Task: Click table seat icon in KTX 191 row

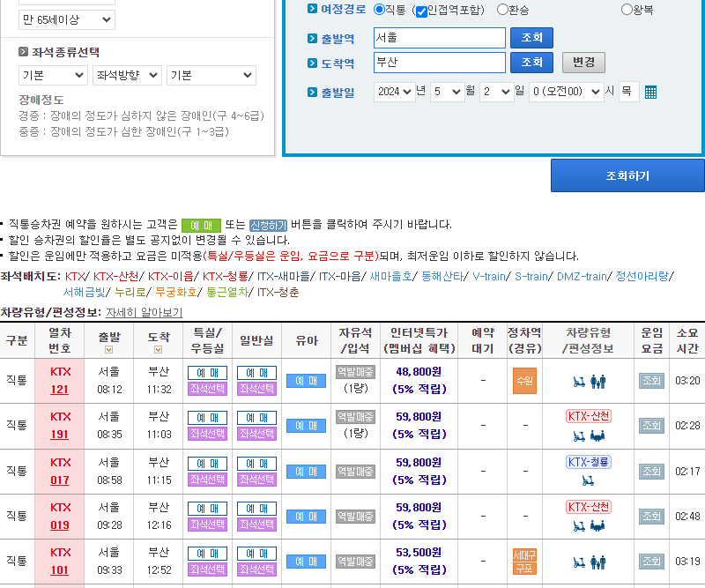Action: click(597, 435)
